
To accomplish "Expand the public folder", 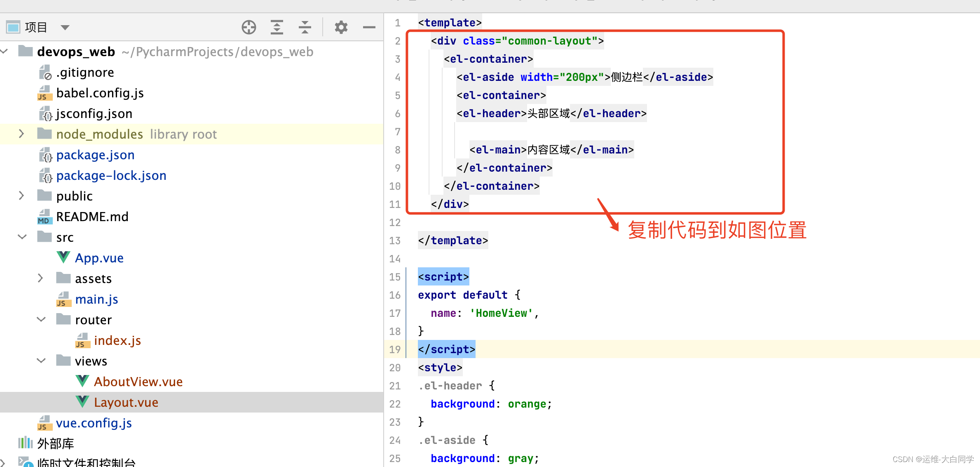I will tap(21, 196).
